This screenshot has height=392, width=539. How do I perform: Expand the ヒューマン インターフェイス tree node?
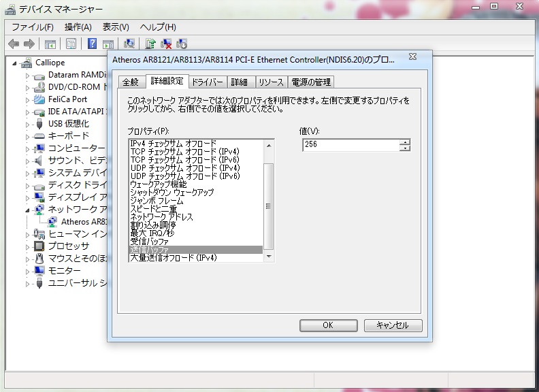[27, 235]
